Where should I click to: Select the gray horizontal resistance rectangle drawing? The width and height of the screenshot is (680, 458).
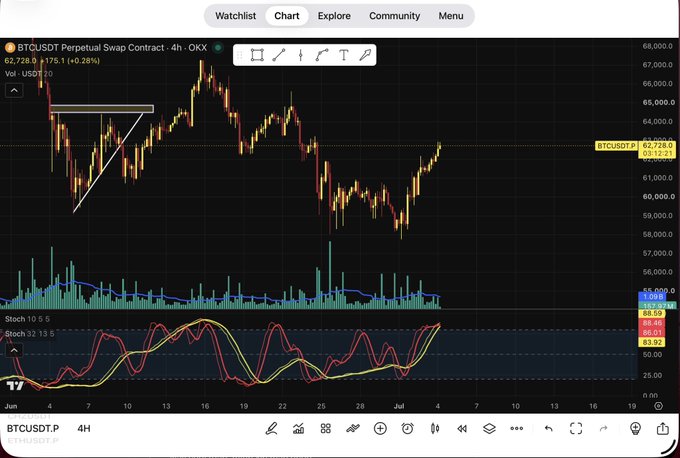pos(102,109)
